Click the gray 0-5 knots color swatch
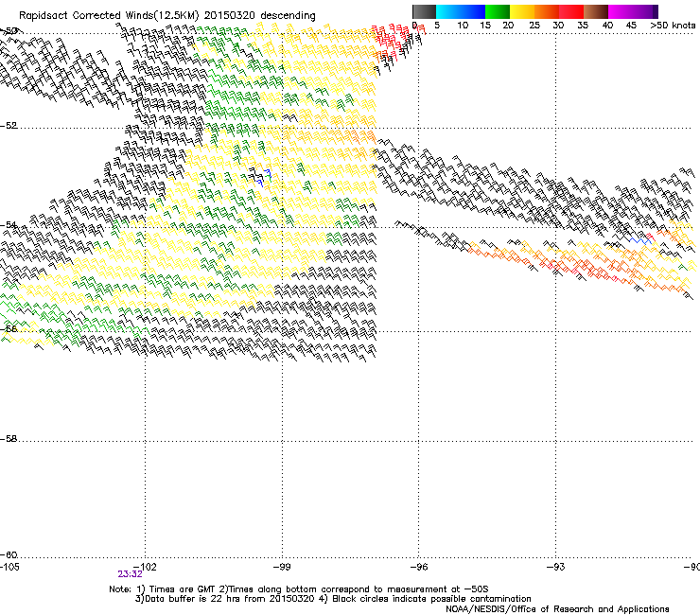The height and width of the screenshot is (615, 700). [424, 11]
